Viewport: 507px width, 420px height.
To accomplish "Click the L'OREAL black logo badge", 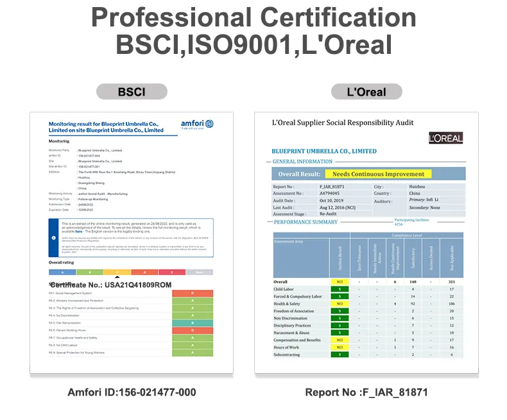I will [445, 138].
